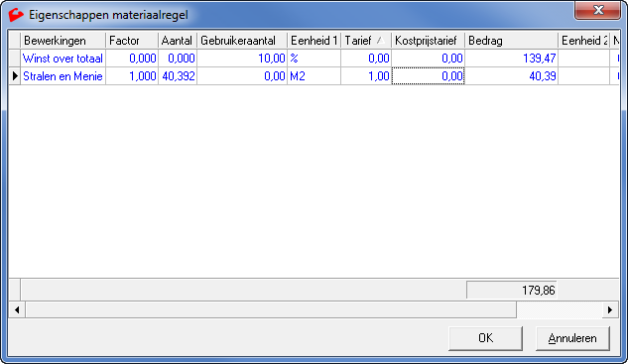Click the Aantal column header
The width and height of the screenshot is (628, 364).
pos(178,41)
